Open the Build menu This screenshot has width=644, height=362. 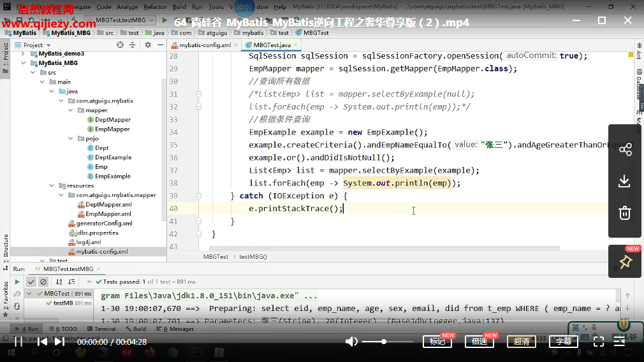[x=179, y=6]
